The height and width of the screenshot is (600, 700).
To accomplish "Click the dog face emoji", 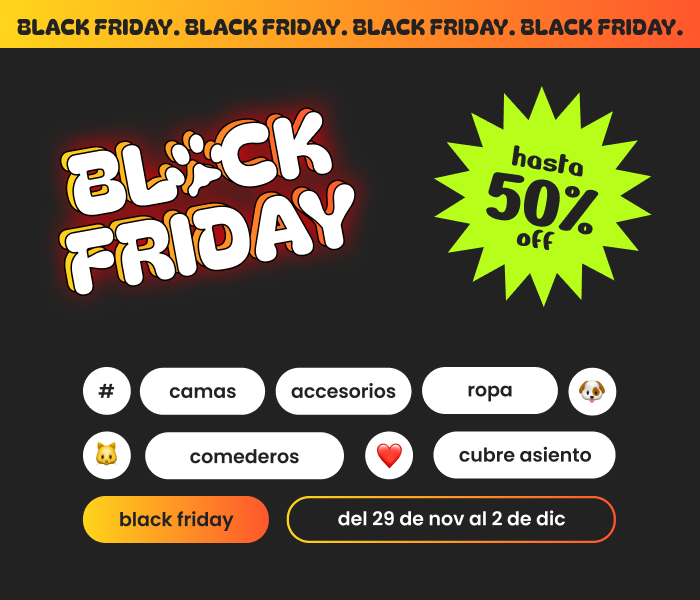I will [592, 391].
